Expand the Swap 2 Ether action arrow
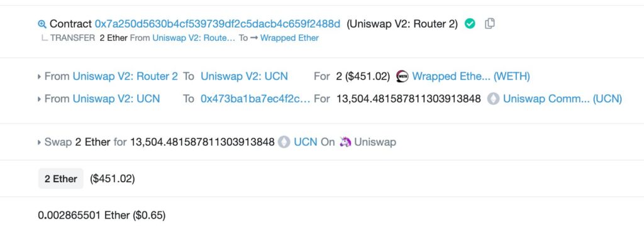644x233 pixels. pos(40,143)
